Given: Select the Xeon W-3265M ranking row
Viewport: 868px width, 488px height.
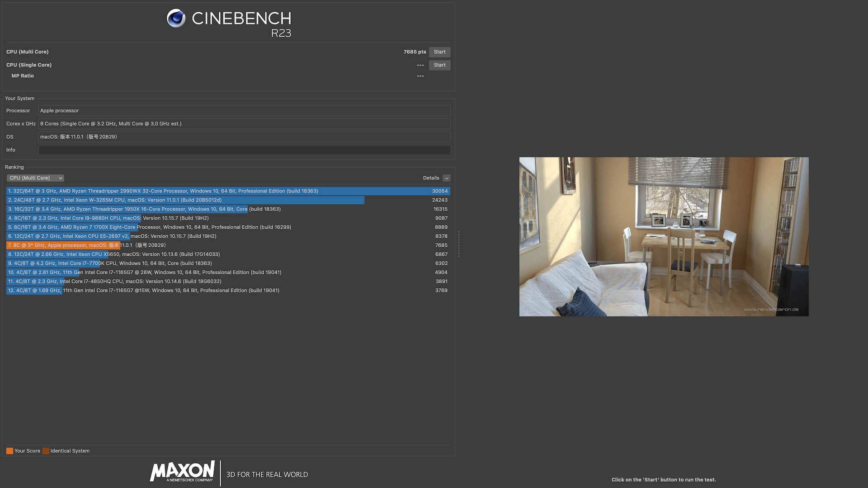Looking at the screenshot, I should 228,200.
